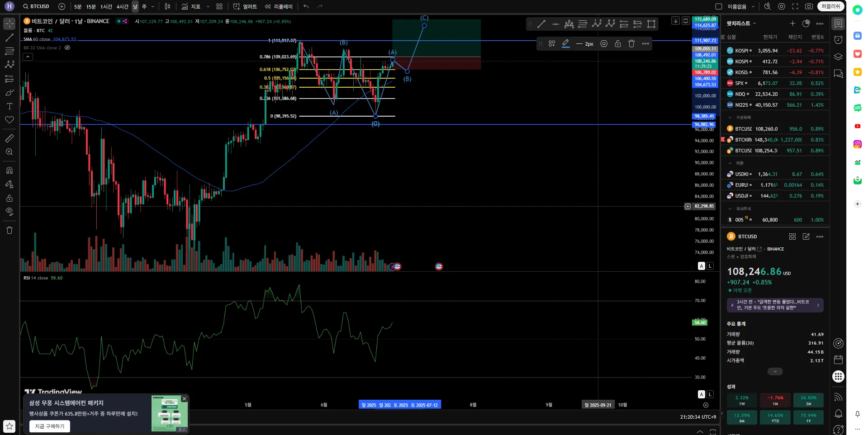Select the brush drawing tool

9,93
